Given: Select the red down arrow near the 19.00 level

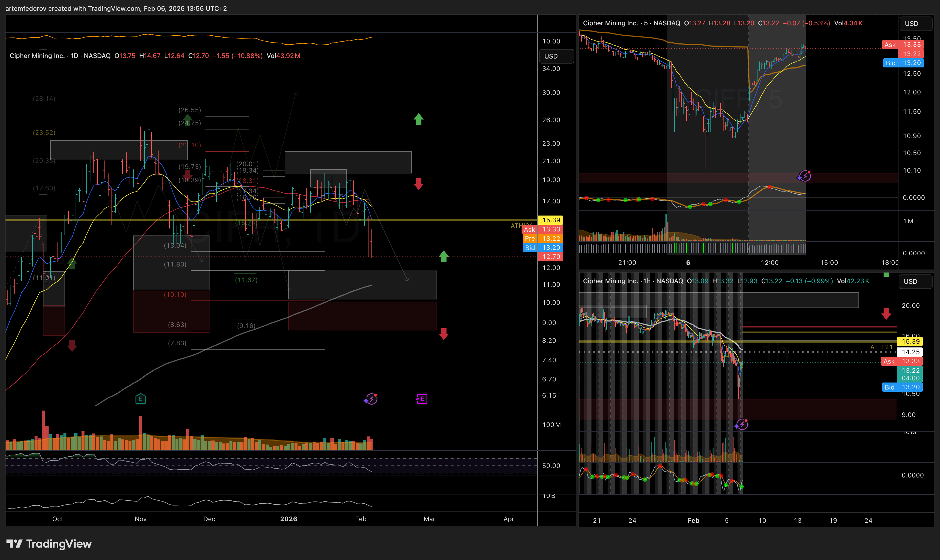Looking at the screenshot, I should point(418,184).
